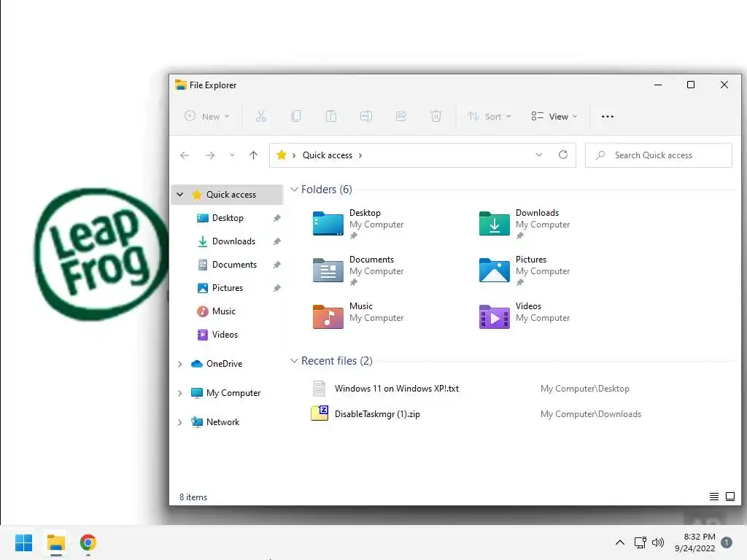The image size is (747, 560).
Task: Click Quick access in address bar breadcrumb
Action: coord(328,155)
